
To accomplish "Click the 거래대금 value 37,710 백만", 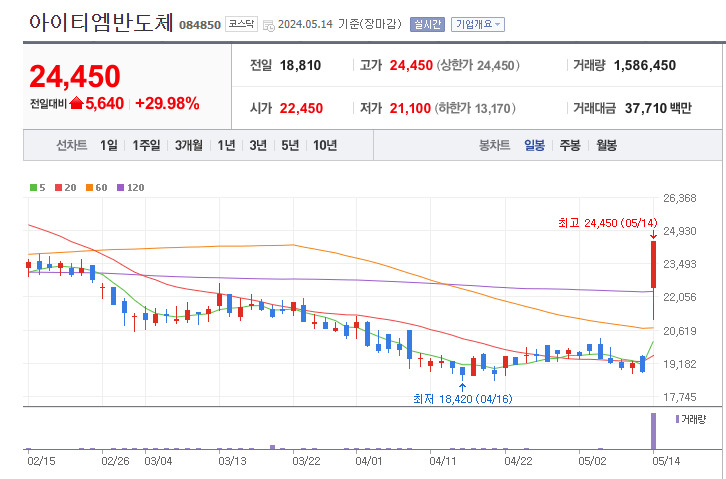I will tap(658, 108).
